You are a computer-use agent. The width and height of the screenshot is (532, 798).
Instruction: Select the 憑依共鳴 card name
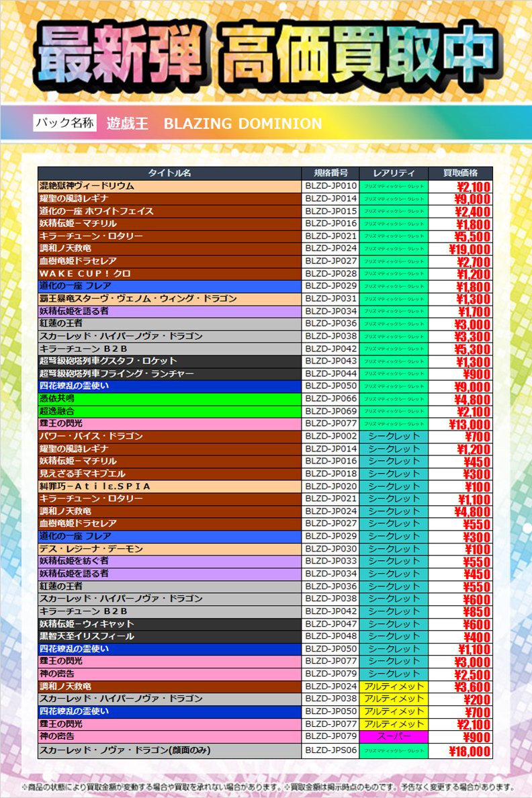57,398
